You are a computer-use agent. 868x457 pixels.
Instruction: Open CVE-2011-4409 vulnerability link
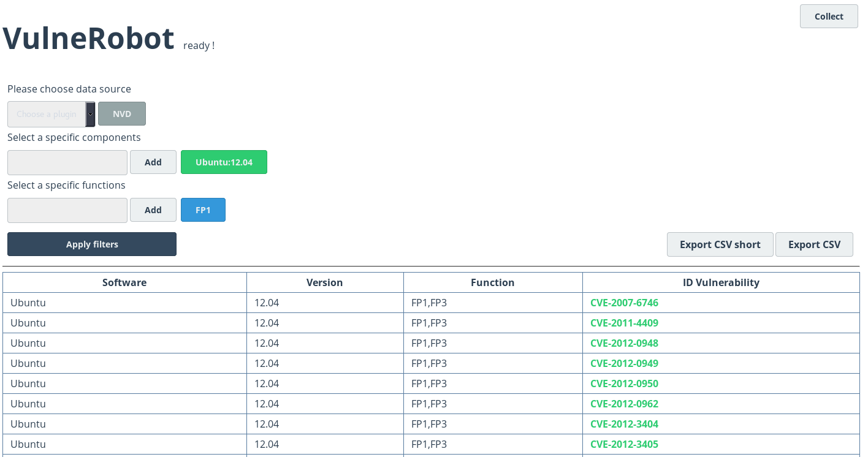(624, 323)
